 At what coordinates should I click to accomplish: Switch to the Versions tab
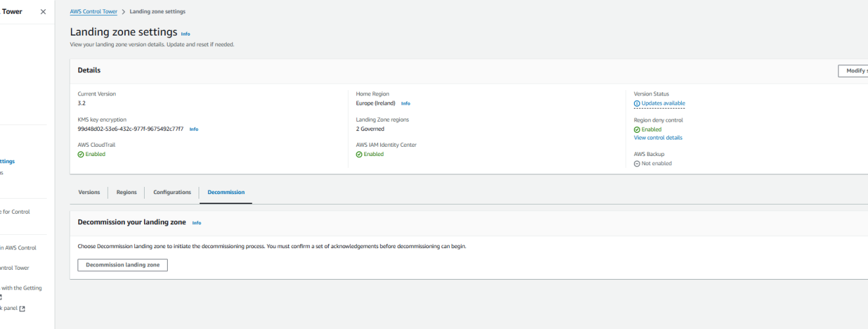tap(89, 192)
